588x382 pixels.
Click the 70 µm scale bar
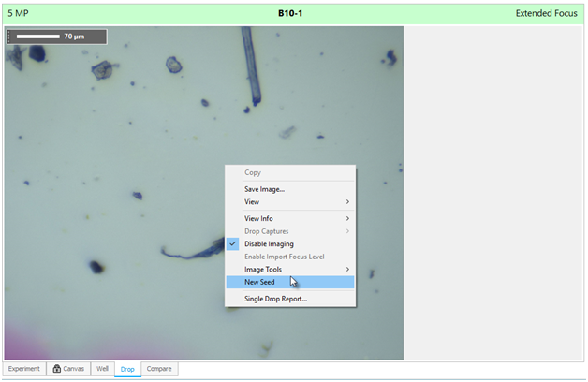click(57, 37)
